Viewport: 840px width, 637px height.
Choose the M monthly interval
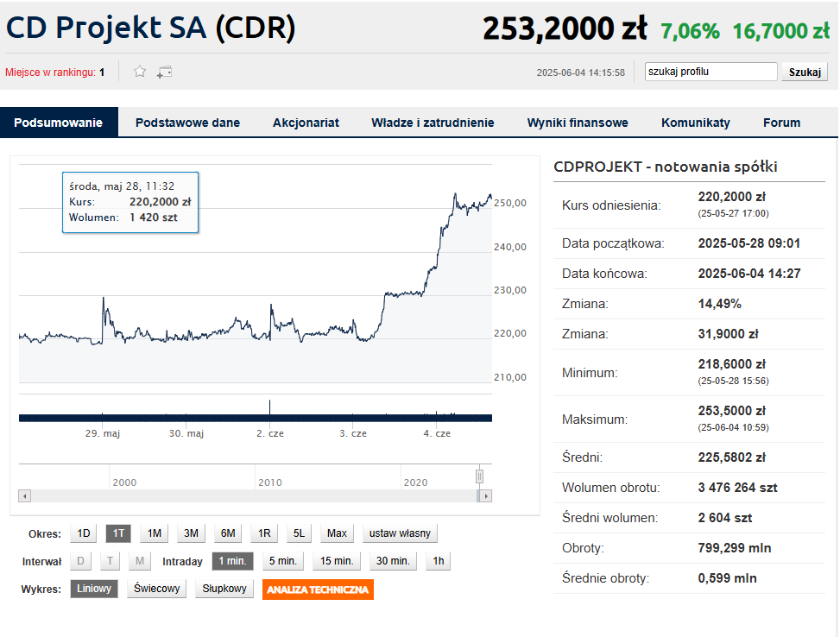[140, 561]
